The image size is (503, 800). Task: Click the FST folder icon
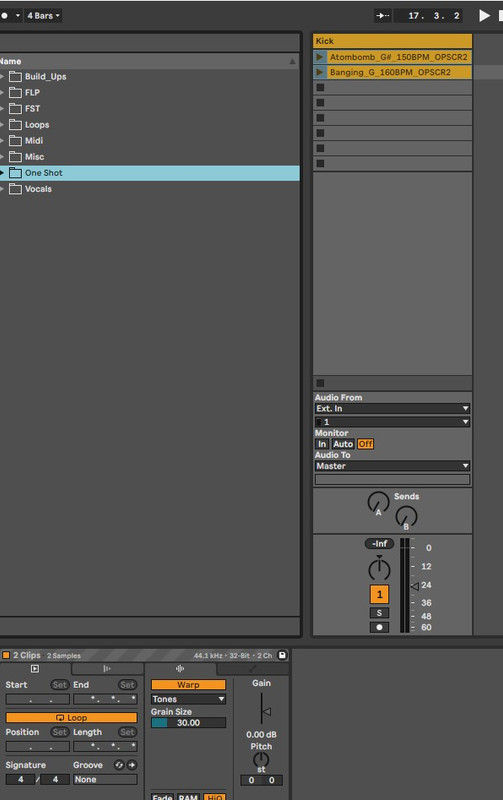[x=16, y=109]
